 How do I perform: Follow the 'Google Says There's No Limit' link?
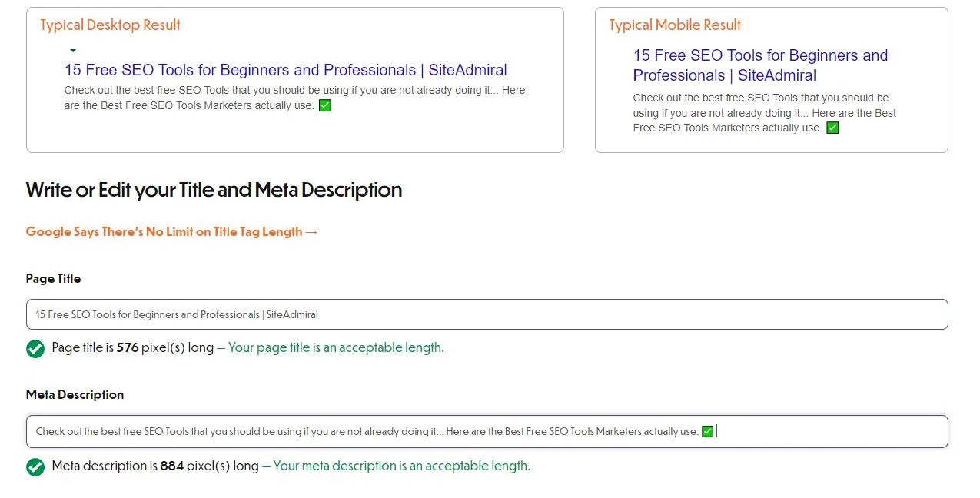point(171,232)
